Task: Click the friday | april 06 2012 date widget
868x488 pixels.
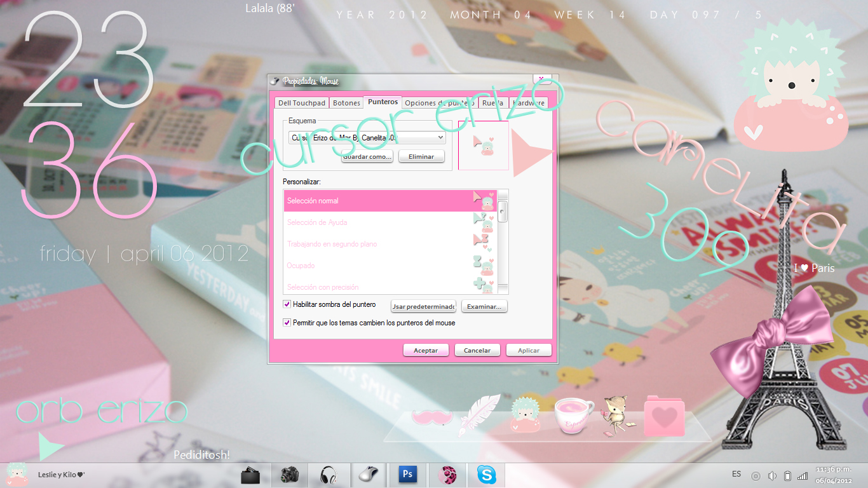Action: 144,254
